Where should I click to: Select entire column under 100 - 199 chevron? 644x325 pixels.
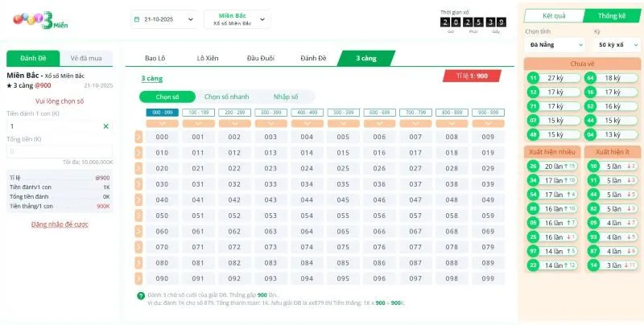tap(198, 124)
